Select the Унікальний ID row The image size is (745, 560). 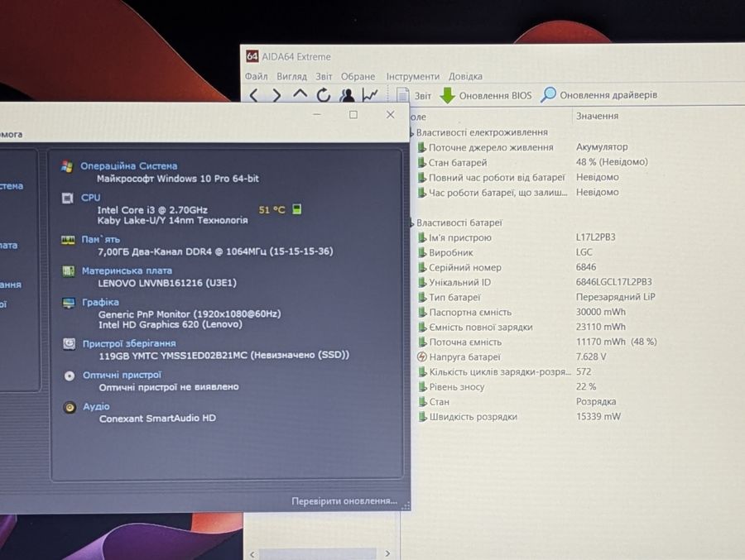pos(535,282)
